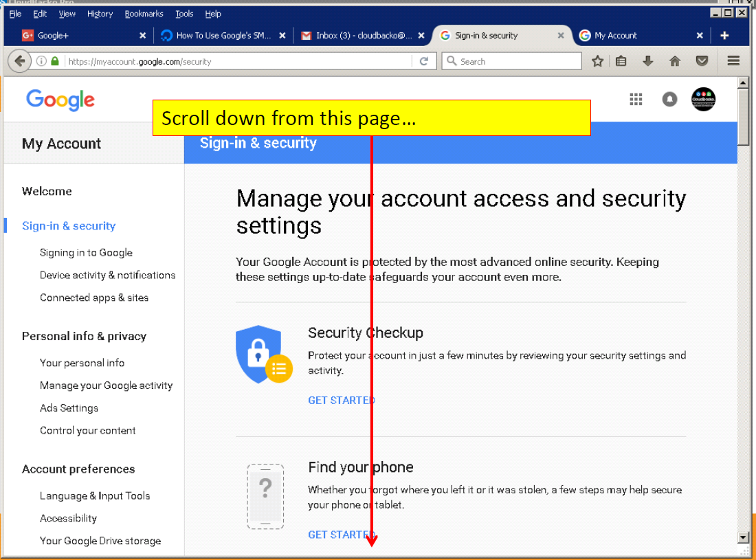The width and height of the screenshot is (756, 560).
Task: Open Ads Settings
Action: 69,408
